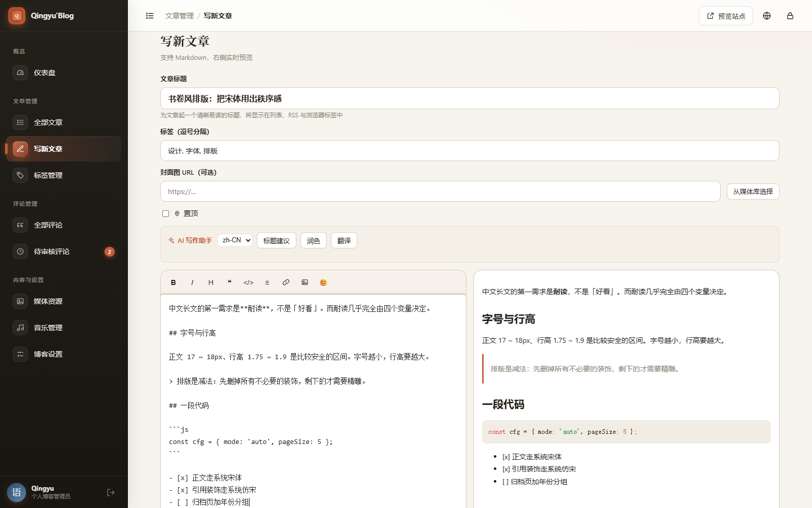Open the emoji picker

[323, 282]
